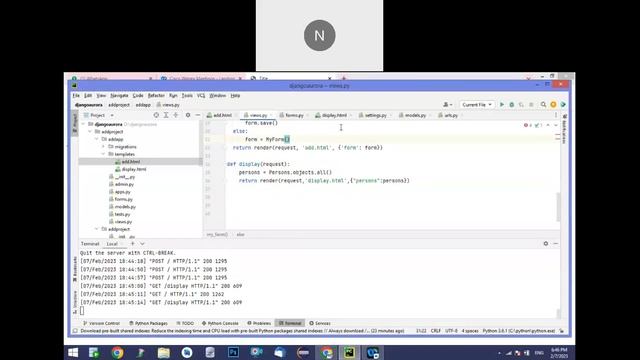
Task: Click the orange IDE updates icon
Action: coord(553,105)
